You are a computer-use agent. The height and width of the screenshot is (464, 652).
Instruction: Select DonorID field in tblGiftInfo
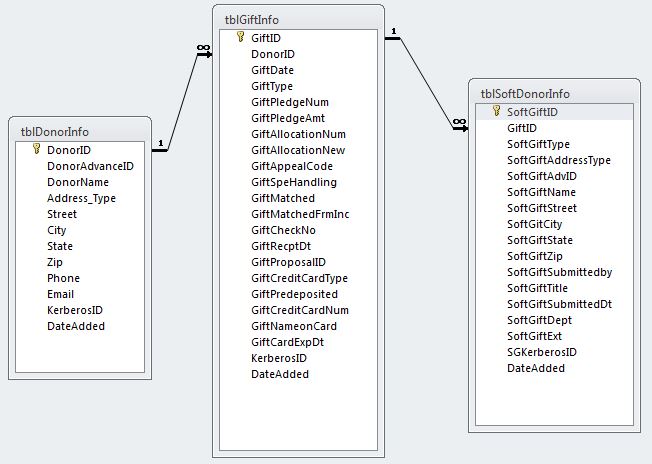(298, 54)
